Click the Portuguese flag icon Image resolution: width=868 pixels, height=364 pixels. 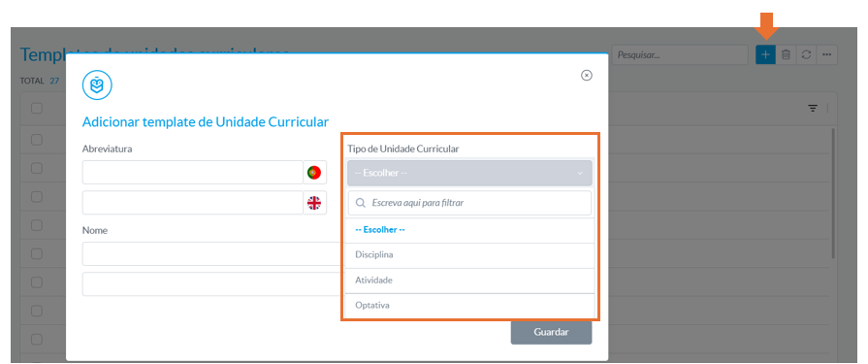[x=314, y=173]
